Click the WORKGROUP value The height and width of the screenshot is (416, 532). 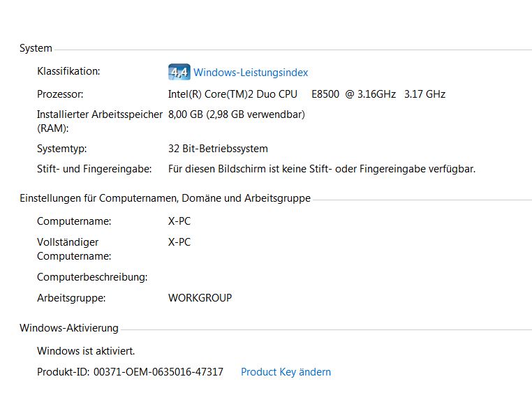[x=200, y=298]
